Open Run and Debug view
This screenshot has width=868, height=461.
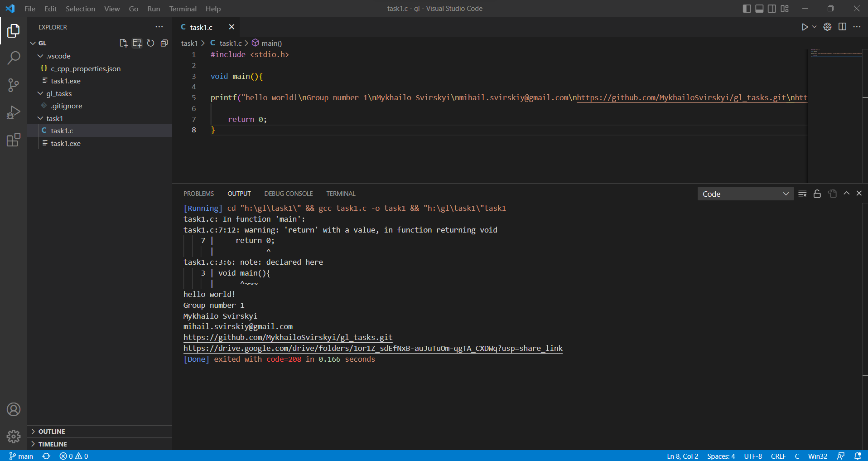pos(14,112)
